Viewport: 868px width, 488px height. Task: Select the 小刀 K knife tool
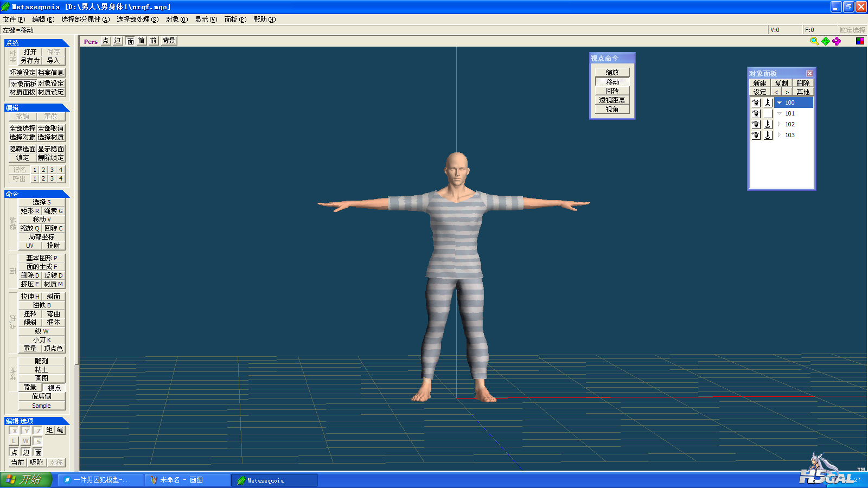pos(42,340)
